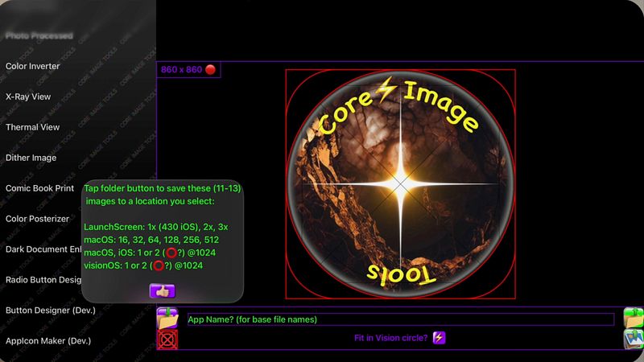This screenshot has width=644, height=362.
Task: Open Color Posterizer in sidebar
Action: point(37,219)
